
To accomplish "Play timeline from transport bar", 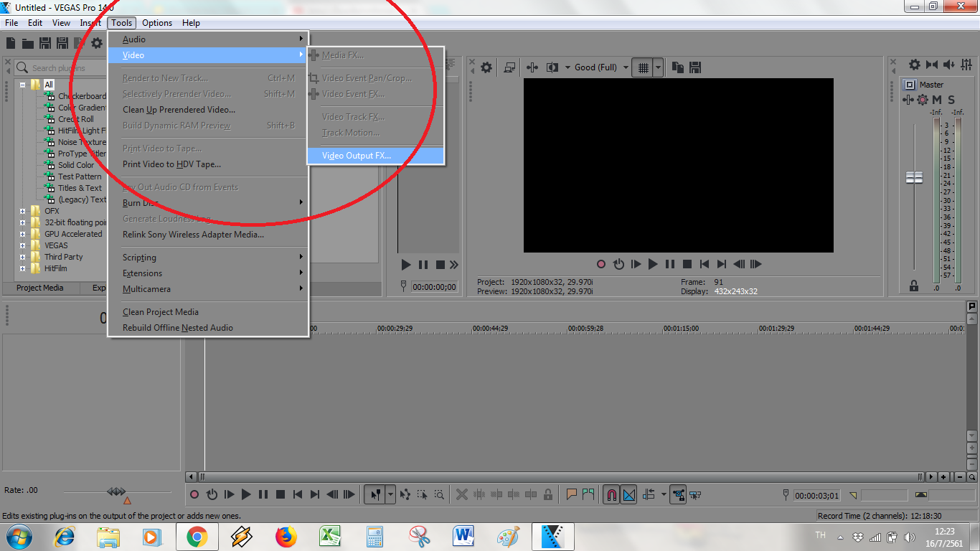I will pos(246,494).
